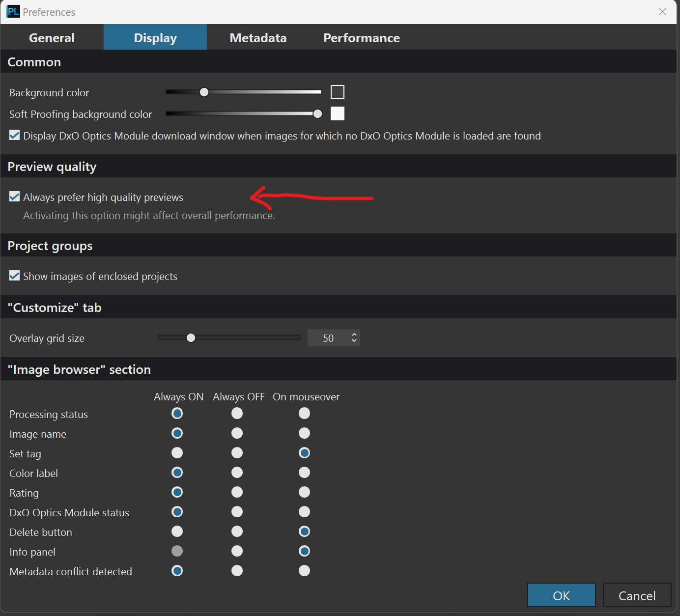Set DxO Optics Module status On mouseover
The height and width of the screenshot is (616, 680).
(305, 512)
